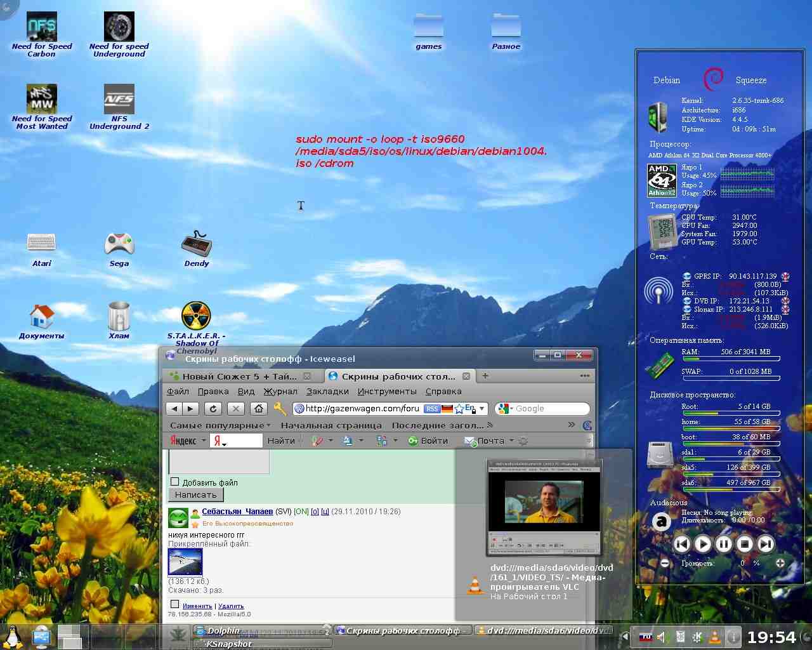Open the list all tabs button
The width and height of the screenshot is (812, 650).
(x=584, y=376)
